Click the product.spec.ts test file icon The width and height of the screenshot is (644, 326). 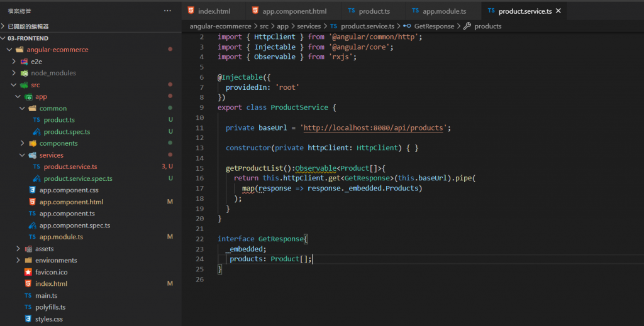(37, 132)
